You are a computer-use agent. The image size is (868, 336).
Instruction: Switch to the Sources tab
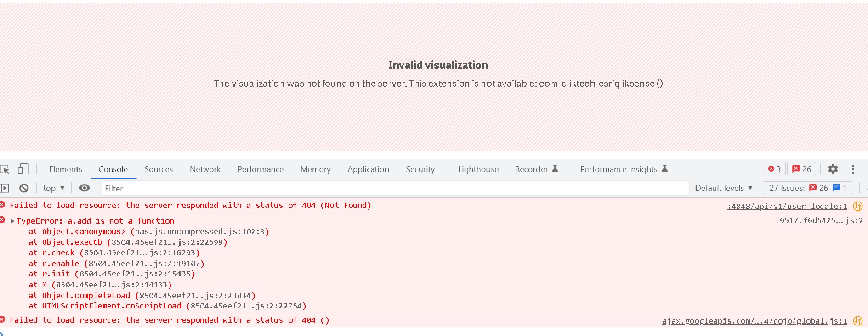point(159,169)
